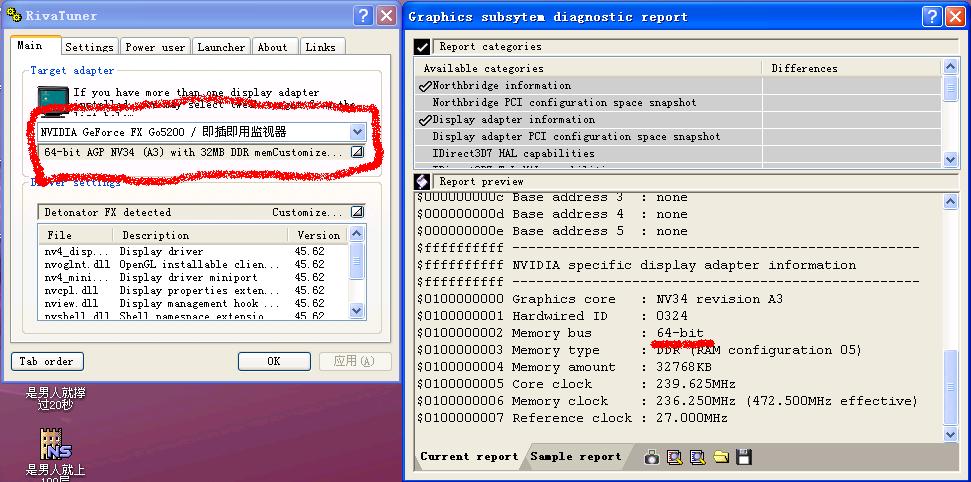This screenshot has height=482, width=971.
Task: Click the monitor icon in Target adapter group
Action: pyautogui.click(x=53, y=101)
